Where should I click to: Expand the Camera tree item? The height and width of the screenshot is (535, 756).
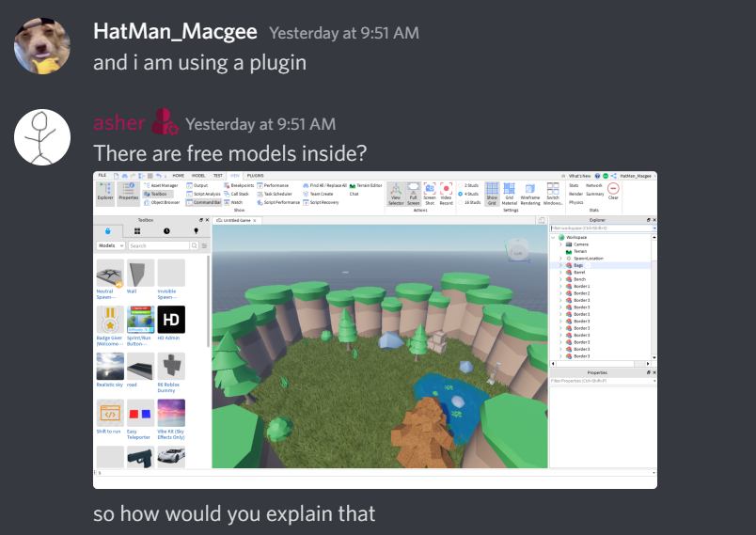coord(560,244)
